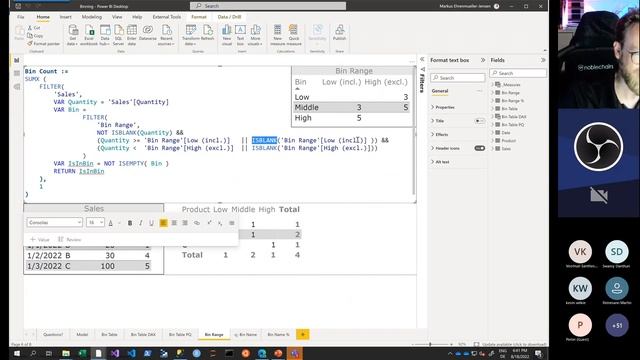This screenshot has width=640, height=360.
Task: Open the font size dropdown
Action: (96, 222)
